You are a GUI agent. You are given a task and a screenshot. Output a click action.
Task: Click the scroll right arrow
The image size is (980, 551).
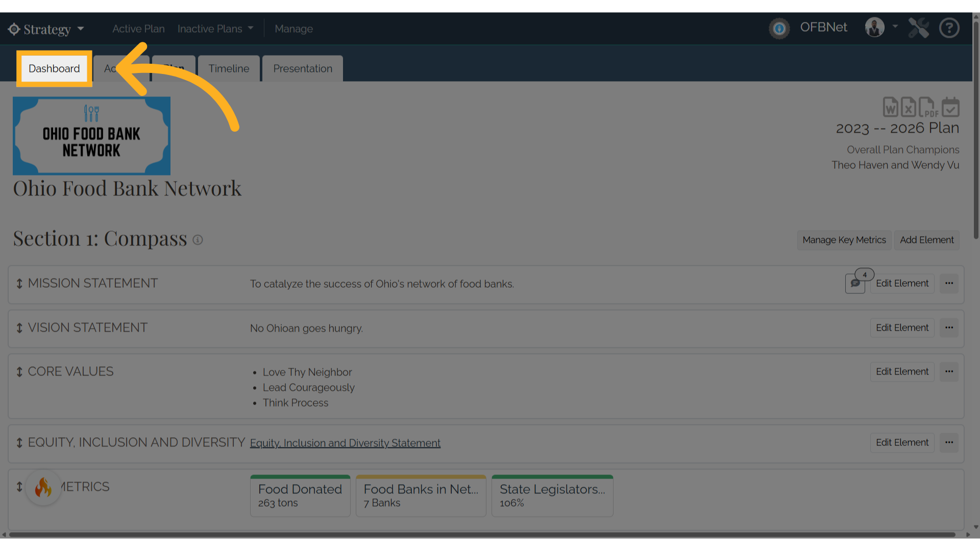[x=968, y=535]
